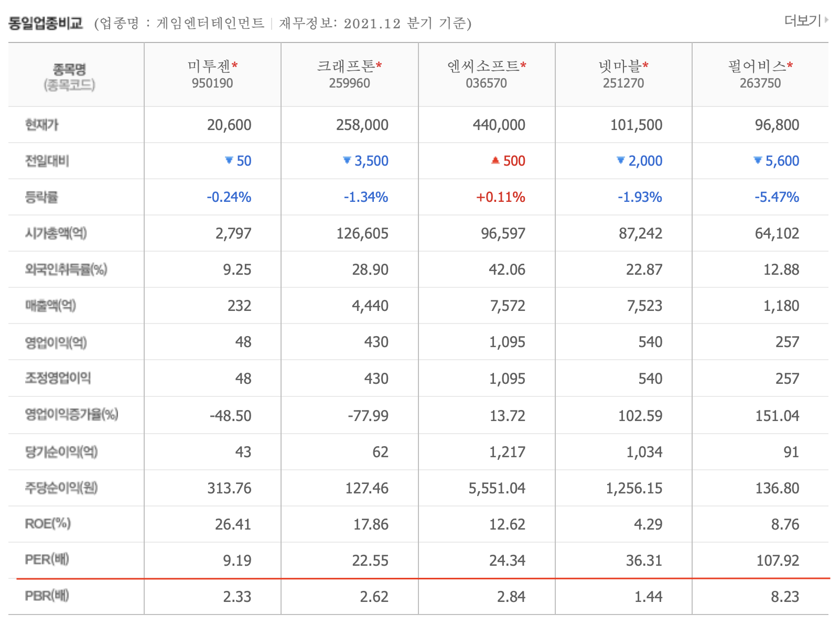Image resolution: width=840 pixels, height=625 pixels.
Task: Click growth rate value 102.59
Action: click(x=640, y=416)
